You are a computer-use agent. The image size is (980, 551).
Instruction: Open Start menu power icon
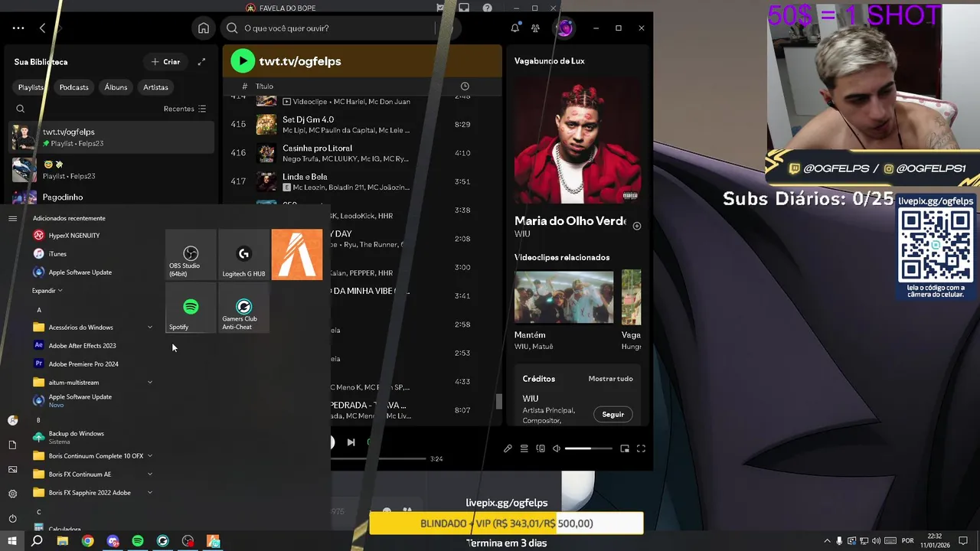pos(12,518)
